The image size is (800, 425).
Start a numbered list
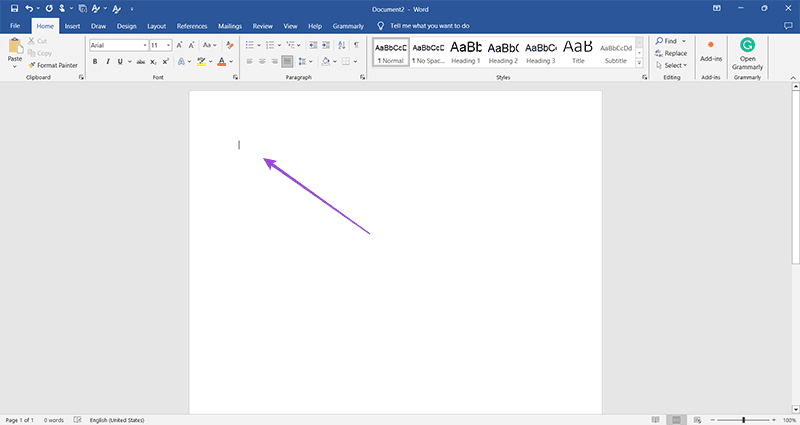(270, 45)
